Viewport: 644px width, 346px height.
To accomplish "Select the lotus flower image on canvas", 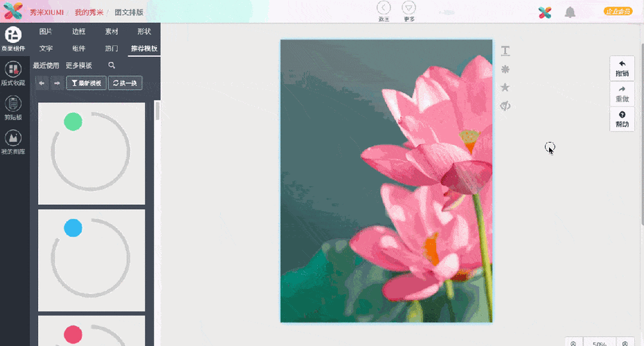I will [x=386, y=181].
